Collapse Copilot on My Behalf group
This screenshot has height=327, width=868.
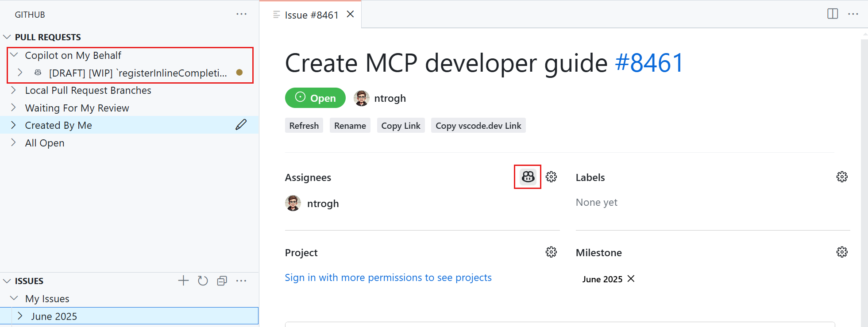click(x=14, y=55)
